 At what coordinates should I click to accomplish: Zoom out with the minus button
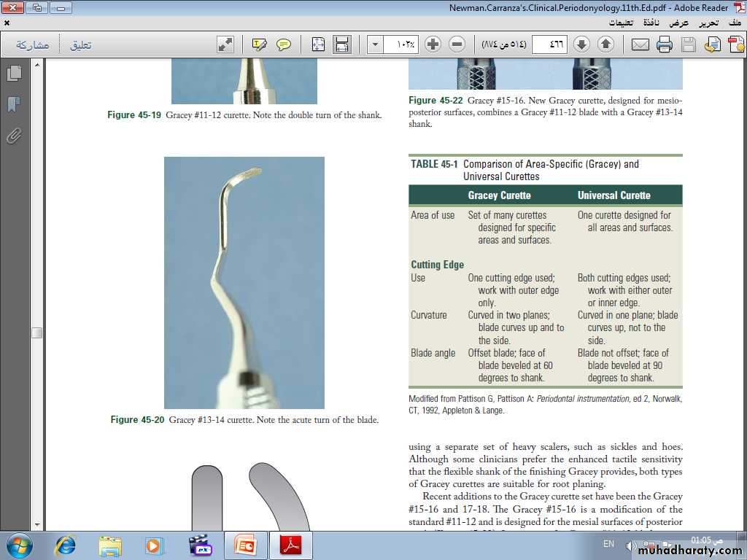coord(457,44)
